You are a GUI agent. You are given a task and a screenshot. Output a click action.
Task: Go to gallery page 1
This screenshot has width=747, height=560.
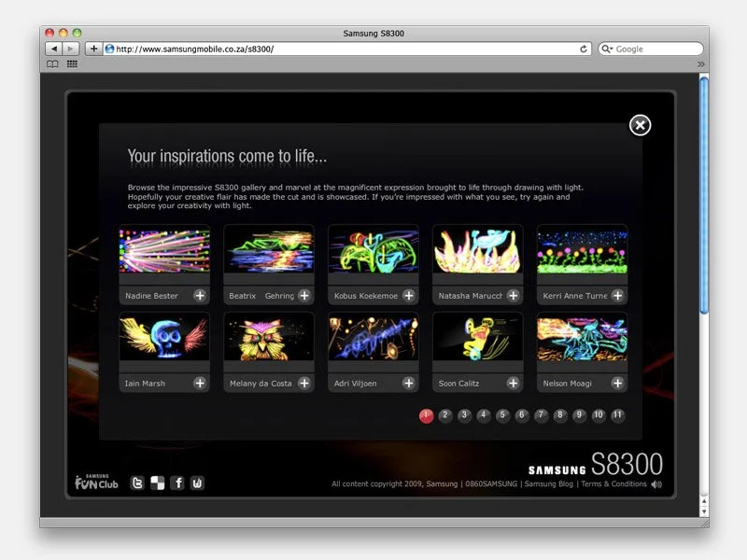(426, 415)
